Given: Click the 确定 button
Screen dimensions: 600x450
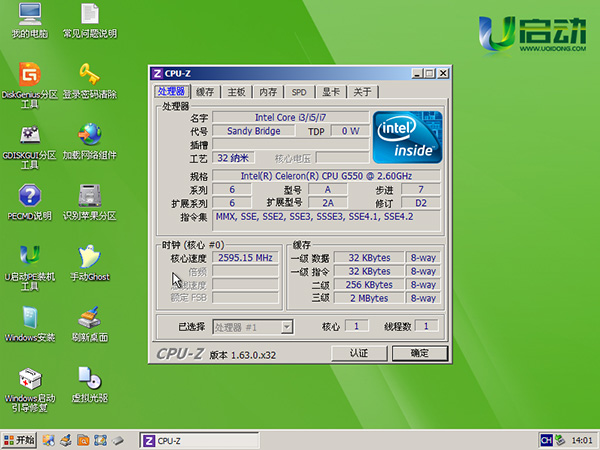Looking at the screenshot, I should click(420, 353).
